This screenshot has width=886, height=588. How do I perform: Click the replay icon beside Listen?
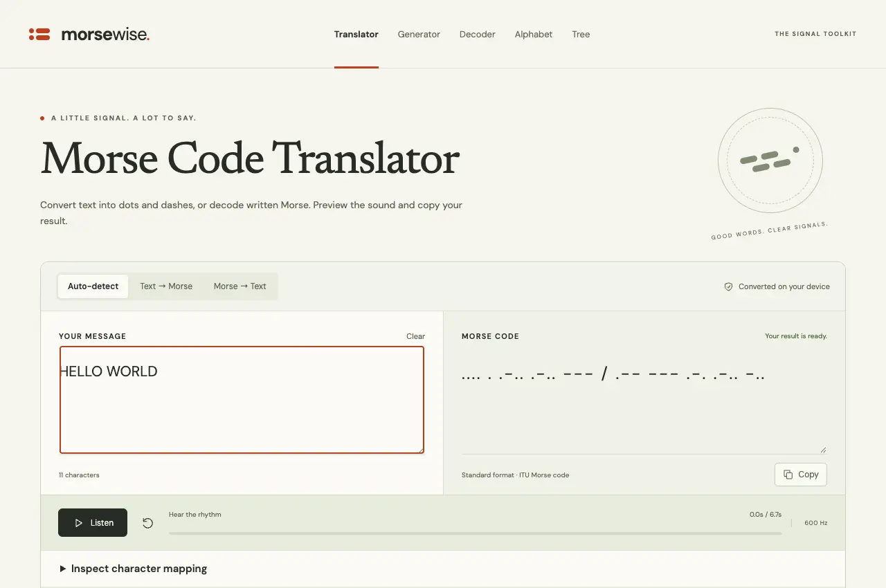pyautogui.click(x=147, y=523)
